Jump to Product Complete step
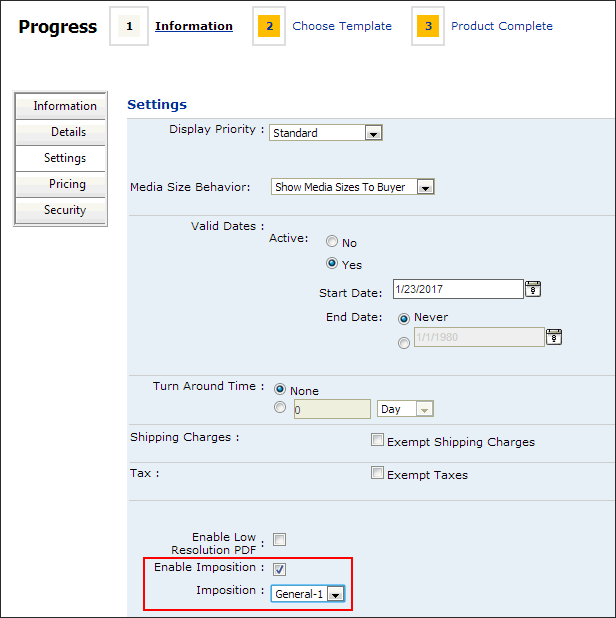616x618 pixels. click(501, 26)
